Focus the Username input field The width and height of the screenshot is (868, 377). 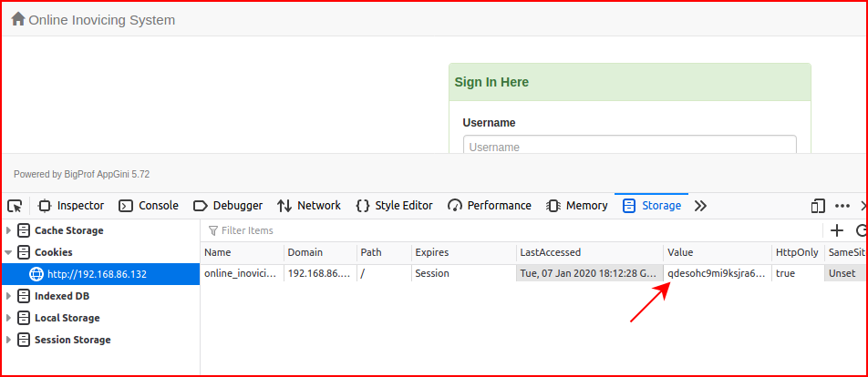click(x=630, y=146)
